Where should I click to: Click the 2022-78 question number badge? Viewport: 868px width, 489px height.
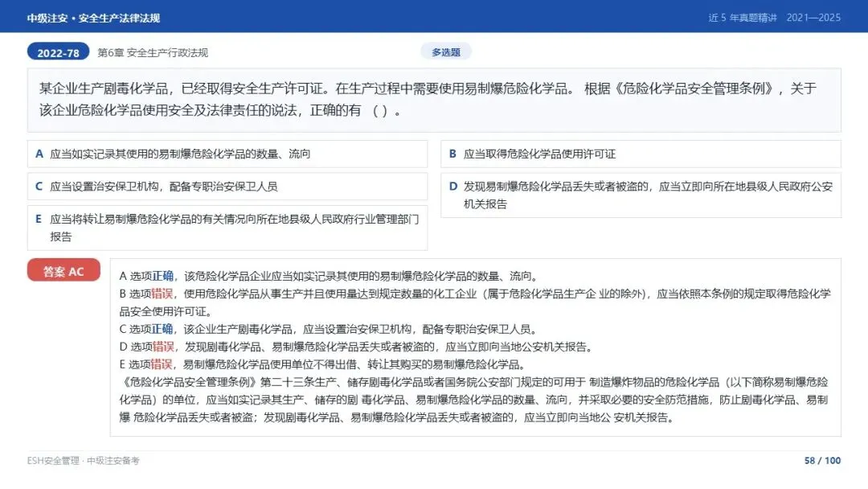[58, 51]
